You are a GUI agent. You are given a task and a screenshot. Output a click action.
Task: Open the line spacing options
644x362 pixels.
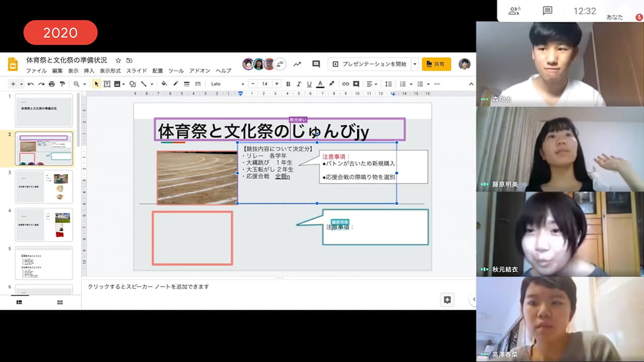click(x=388, y=84)
